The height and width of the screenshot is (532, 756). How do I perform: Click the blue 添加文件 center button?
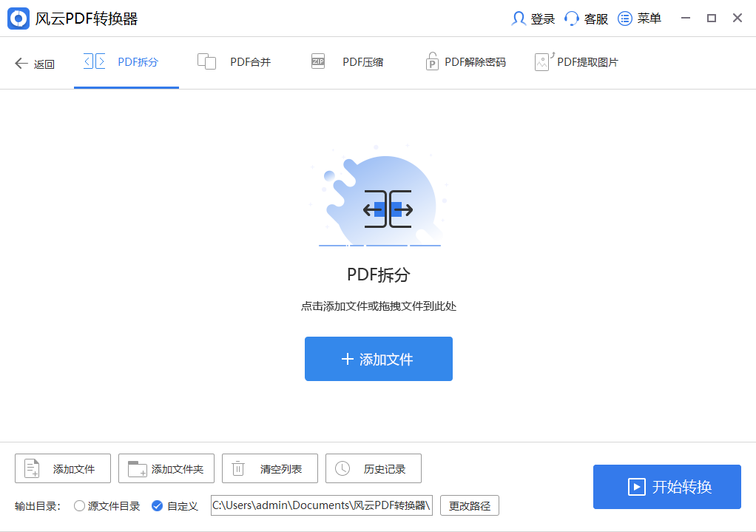pyautogui.click(x=379, y=359)
